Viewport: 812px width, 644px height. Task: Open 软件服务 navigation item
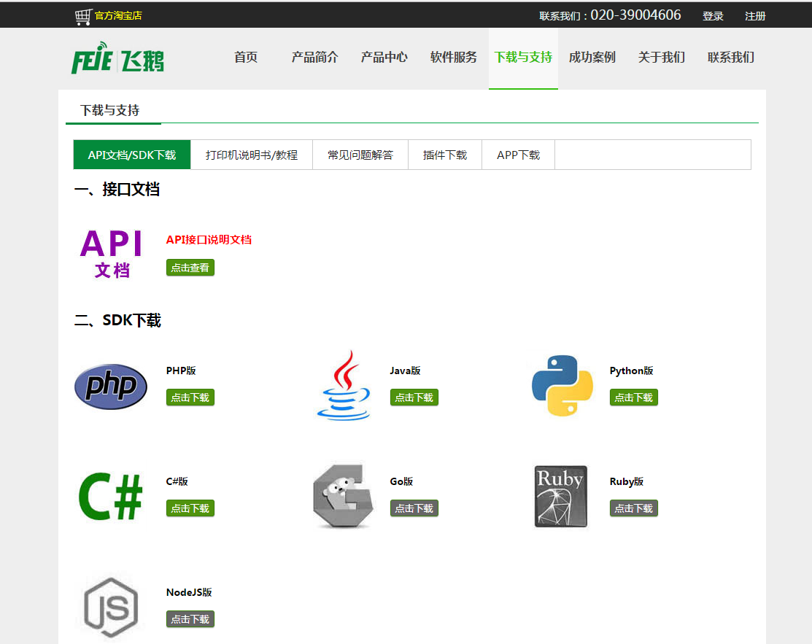[453, 58]
